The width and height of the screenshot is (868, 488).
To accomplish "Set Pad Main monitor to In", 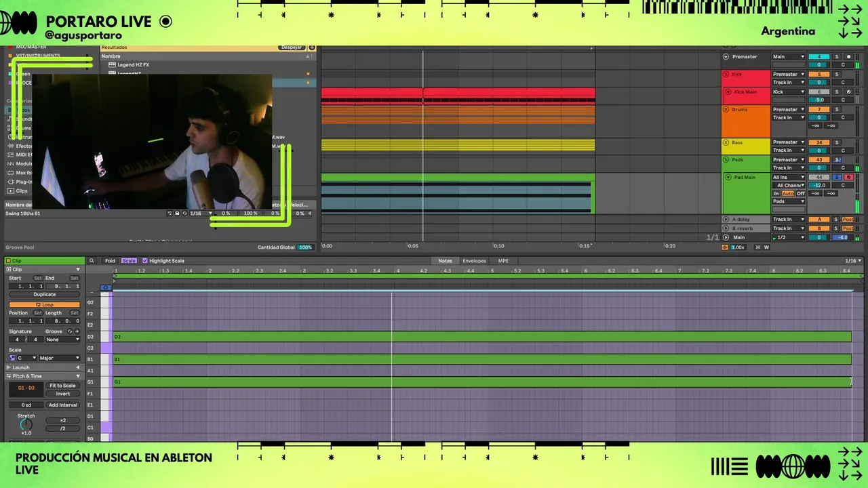I will 777,194.
